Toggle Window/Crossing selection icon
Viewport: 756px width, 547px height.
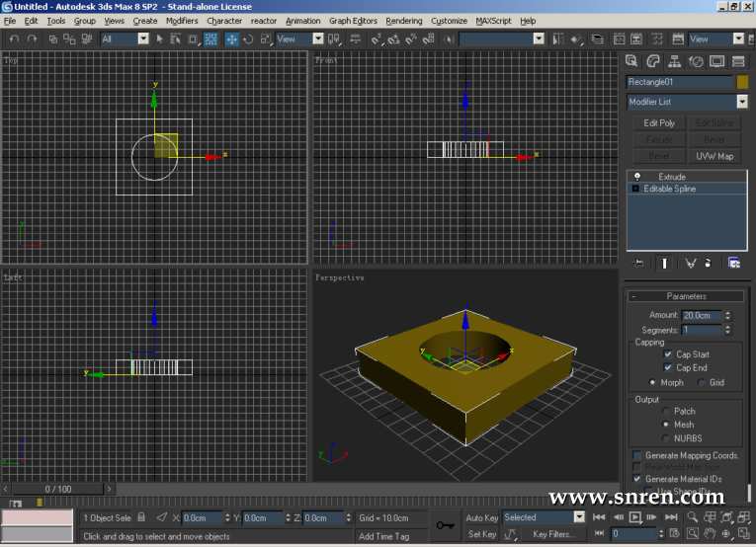pyautogui.click(x=210, y=39)
